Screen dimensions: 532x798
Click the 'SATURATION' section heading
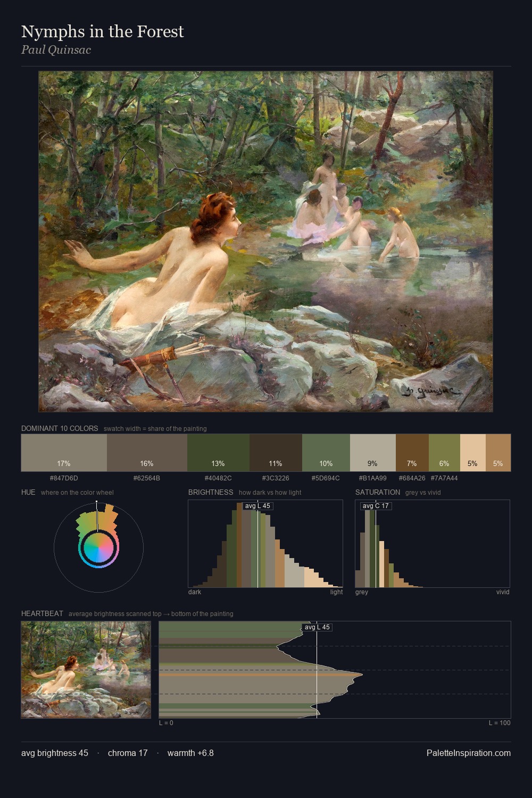(x=378, y=492)
